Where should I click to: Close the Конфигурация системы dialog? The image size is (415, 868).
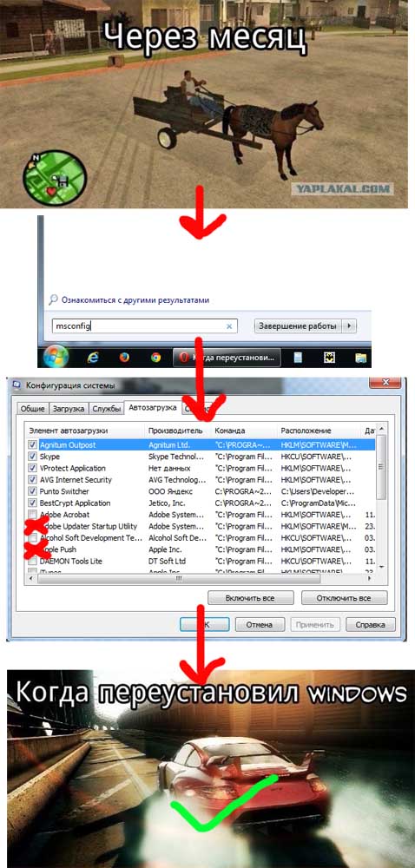(x=385, y=383)
